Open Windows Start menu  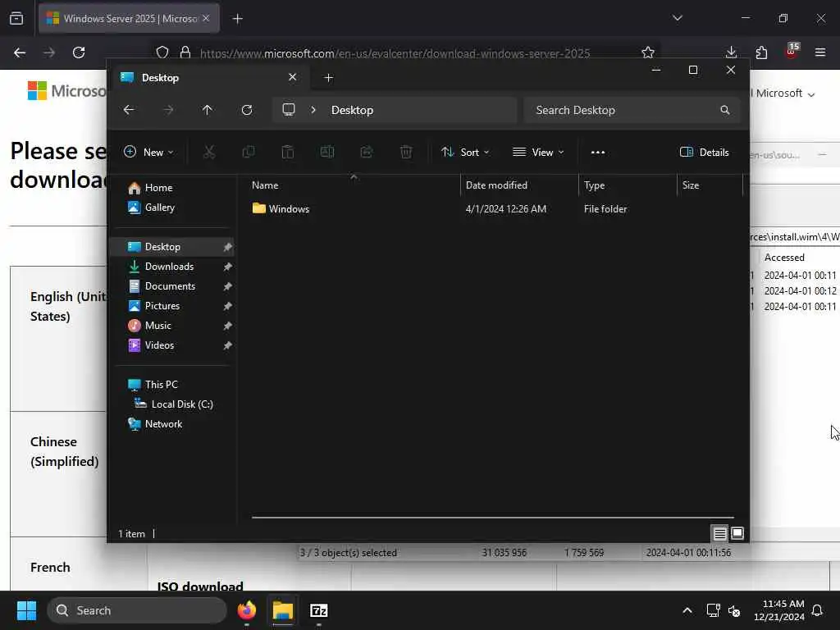pos(26,610)
